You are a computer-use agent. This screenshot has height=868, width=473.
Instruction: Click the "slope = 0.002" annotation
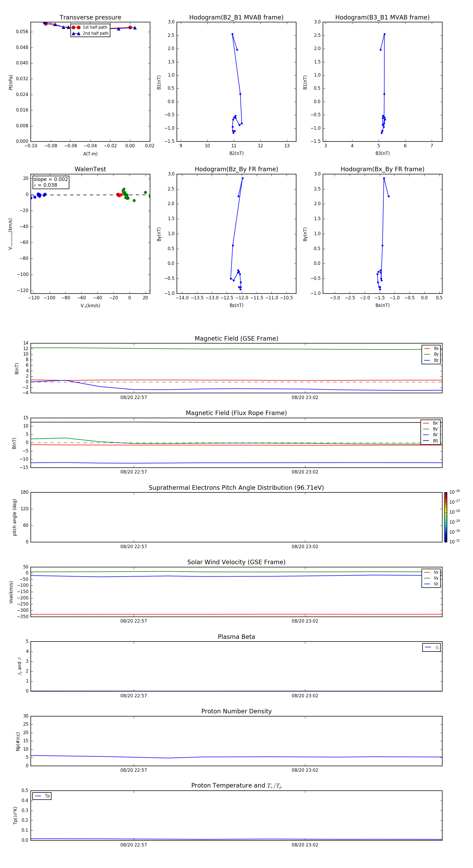click(x=50, y=179)
